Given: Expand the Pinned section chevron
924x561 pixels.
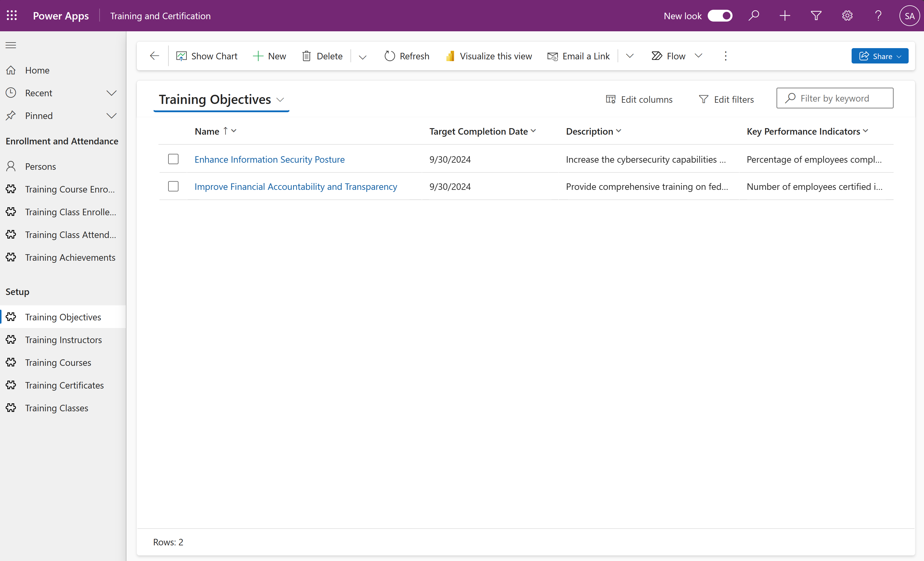Looking at the screenshot, I should 111,116.
